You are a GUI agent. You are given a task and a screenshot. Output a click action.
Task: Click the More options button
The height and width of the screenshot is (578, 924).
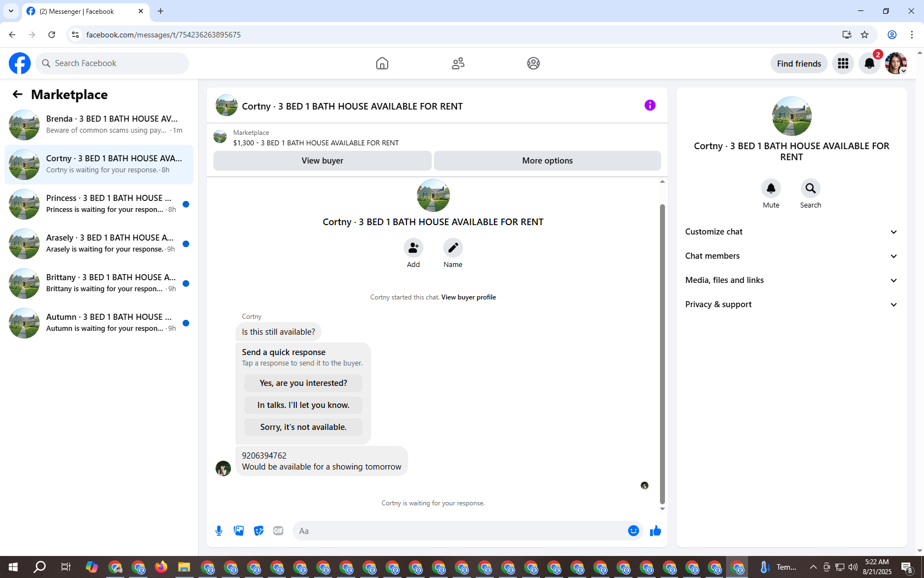(x=547, y=161)
